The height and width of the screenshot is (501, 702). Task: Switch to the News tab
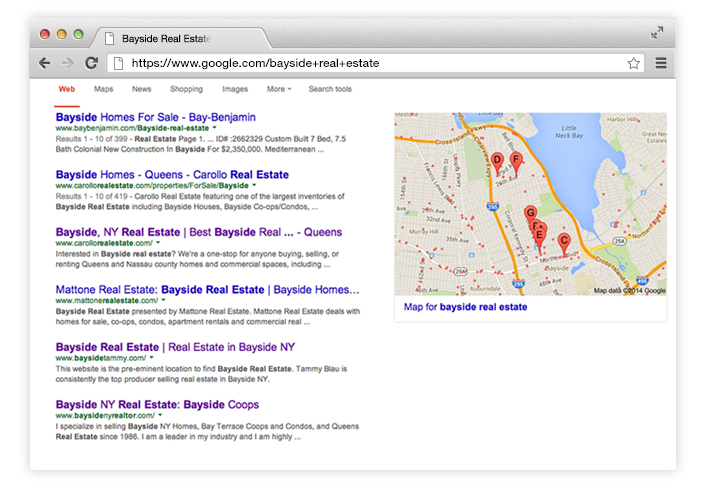(141, 89)
